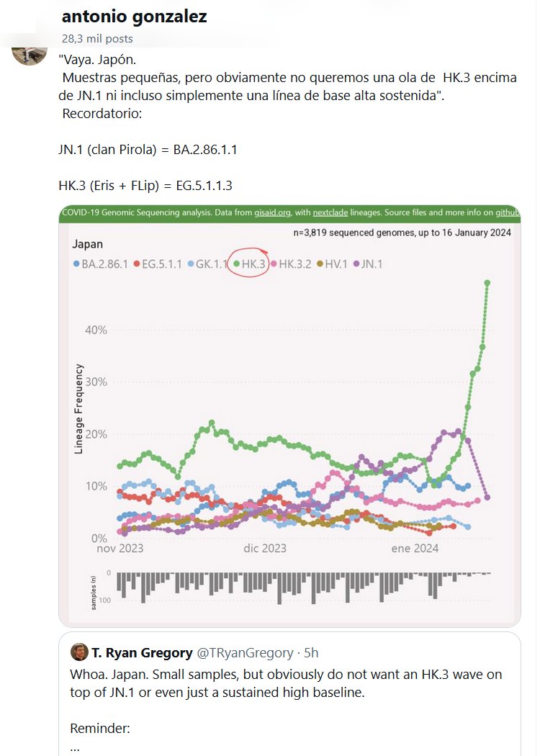Click the T. Ryan Gregory display name
The height and width of the screenshot is (756, 540).
click(x=142, y=653)
